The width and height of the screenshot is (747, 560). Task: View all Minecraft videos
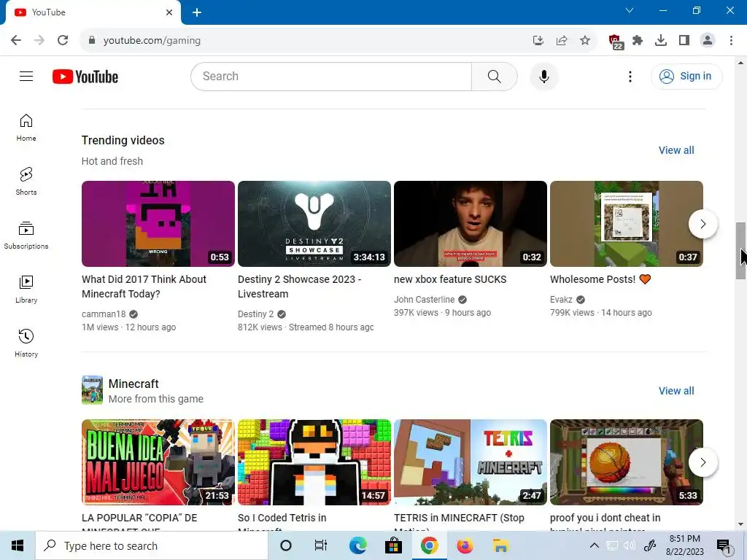coord(676,391)
